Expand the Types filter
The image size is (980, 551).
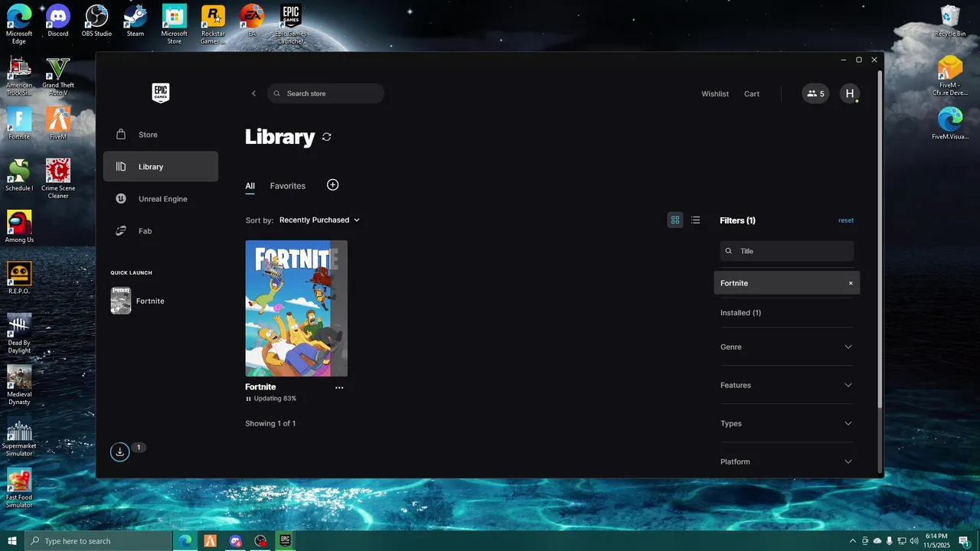click(x=786, y=423)
